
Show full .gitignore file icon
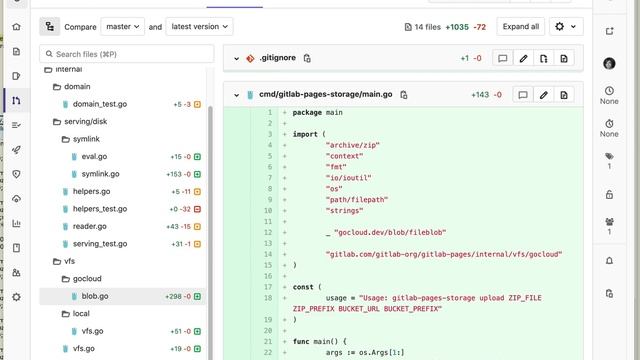(x=543, y=58)
